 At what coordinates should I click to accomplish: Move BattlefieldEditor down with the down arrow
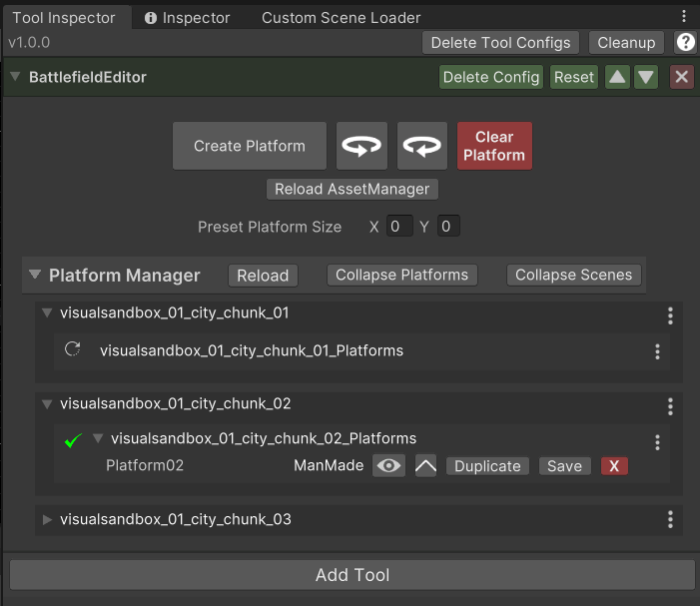point(646,77)
